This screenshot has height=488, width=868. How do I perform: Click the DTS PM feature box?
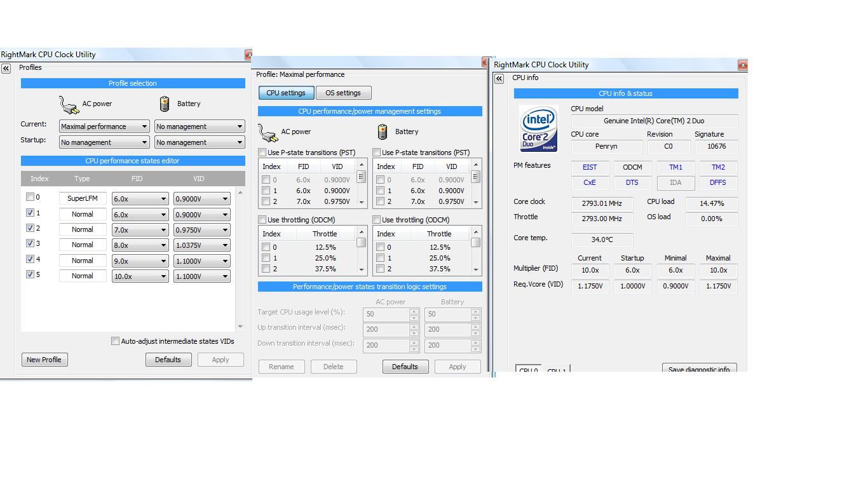point(632,182)
